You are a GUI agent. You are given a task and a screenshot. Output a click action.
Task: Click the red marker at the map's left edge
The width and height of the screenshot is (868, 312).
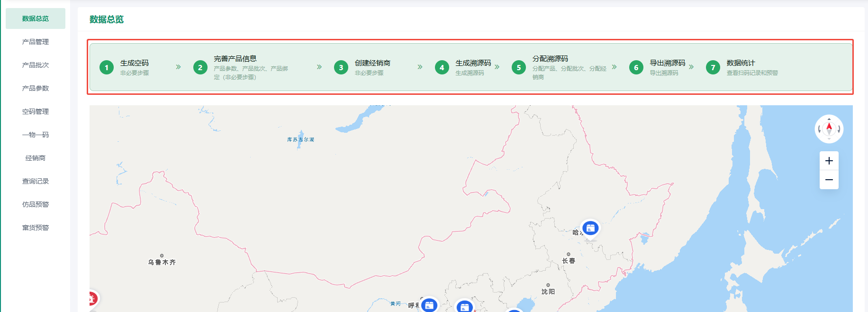tap(92, 299)
